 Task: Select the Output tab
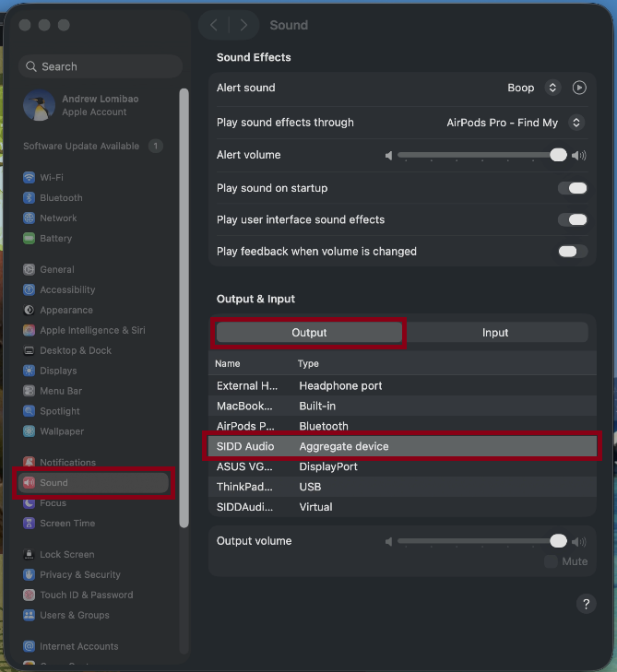pos(309,333)
